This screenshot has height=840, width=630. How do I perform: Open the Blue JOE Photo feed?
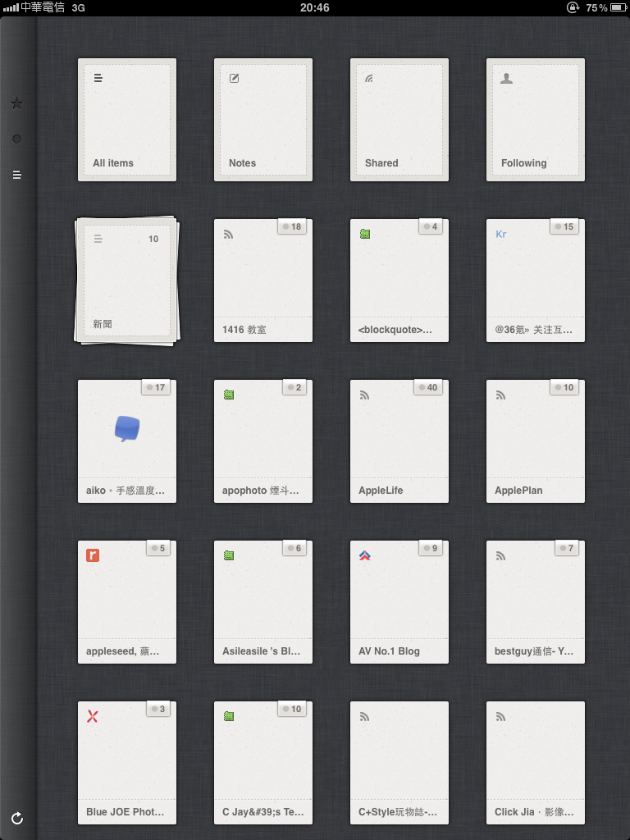click(127, 763)
